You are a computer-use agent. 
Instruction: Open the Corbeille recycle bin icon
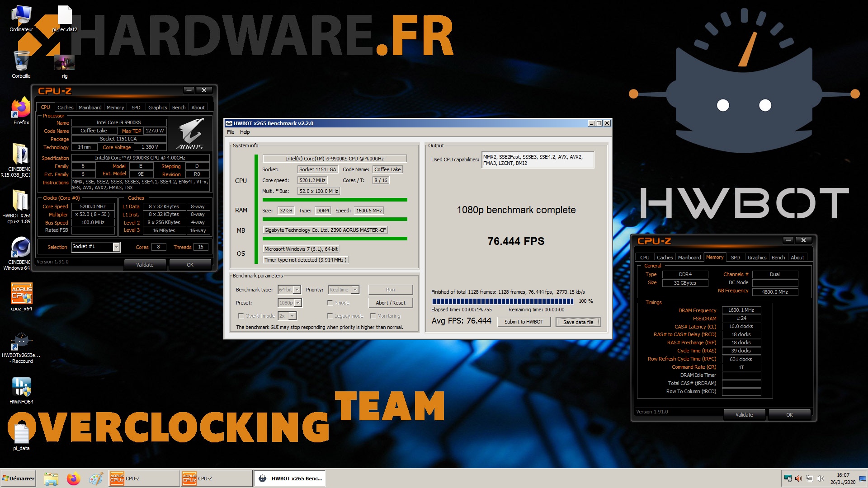click(x=21, y=64)
